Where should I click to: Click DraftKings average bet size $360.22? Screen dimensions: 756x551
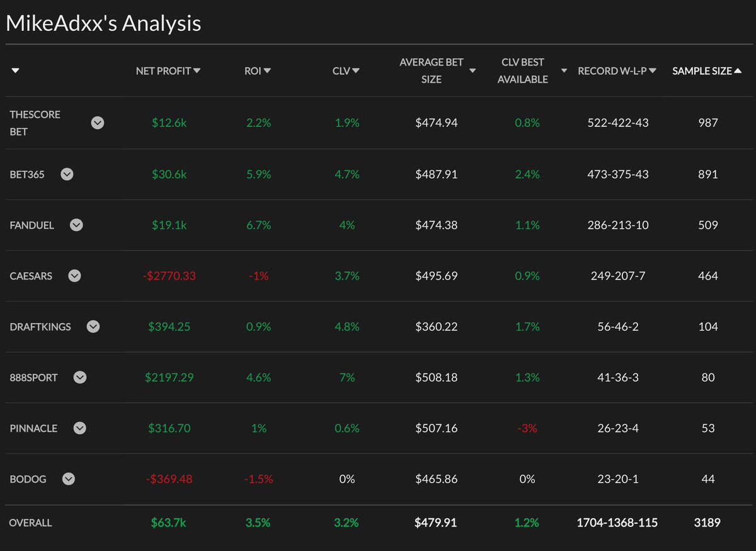click(x=437, y=327)
